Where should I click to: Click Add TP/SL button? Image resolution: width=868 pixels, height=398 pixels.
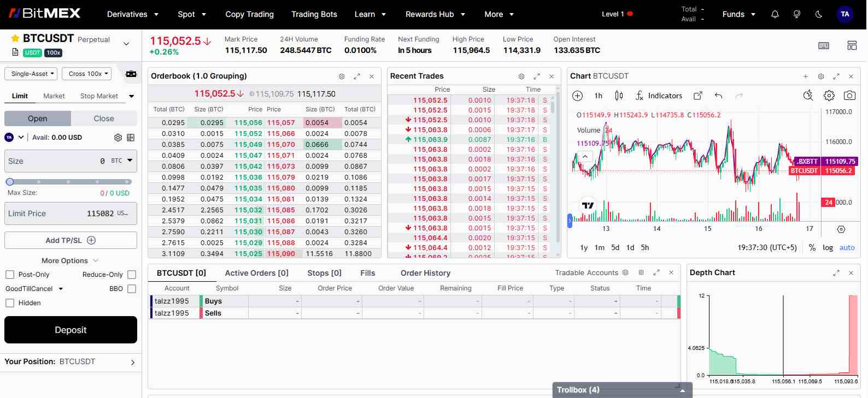(x=71, y=240)
